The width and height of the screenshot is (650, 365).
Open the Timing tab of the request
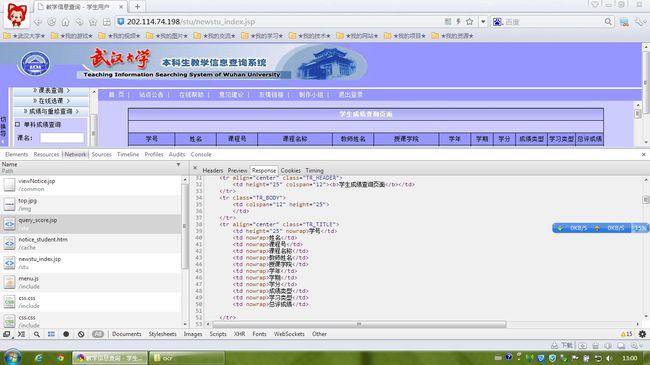coord(315,170)
